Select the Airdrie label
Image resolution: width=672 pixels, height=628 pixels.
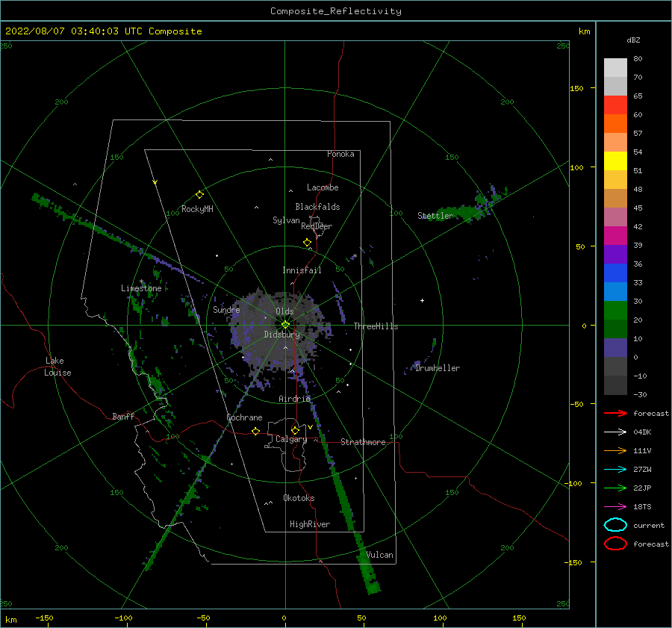tap(294, 399)
